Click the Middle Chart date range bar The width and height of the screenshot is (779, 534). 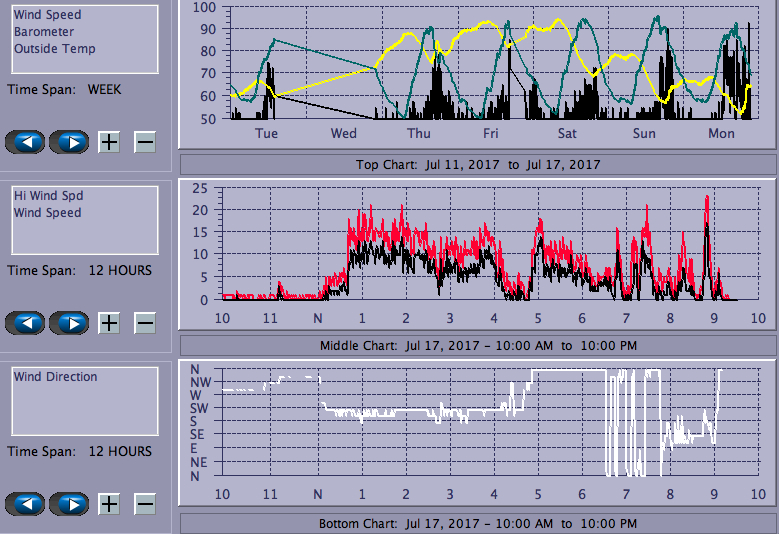point(477,346)
